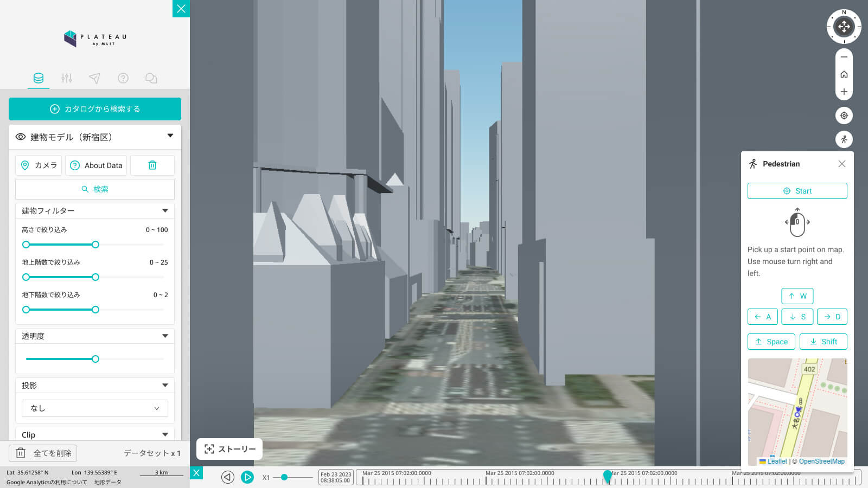Image resolution: width=868 pixels, height=488 pixels.
Task: Open the help question-mark tab
Action: [123, 78]
